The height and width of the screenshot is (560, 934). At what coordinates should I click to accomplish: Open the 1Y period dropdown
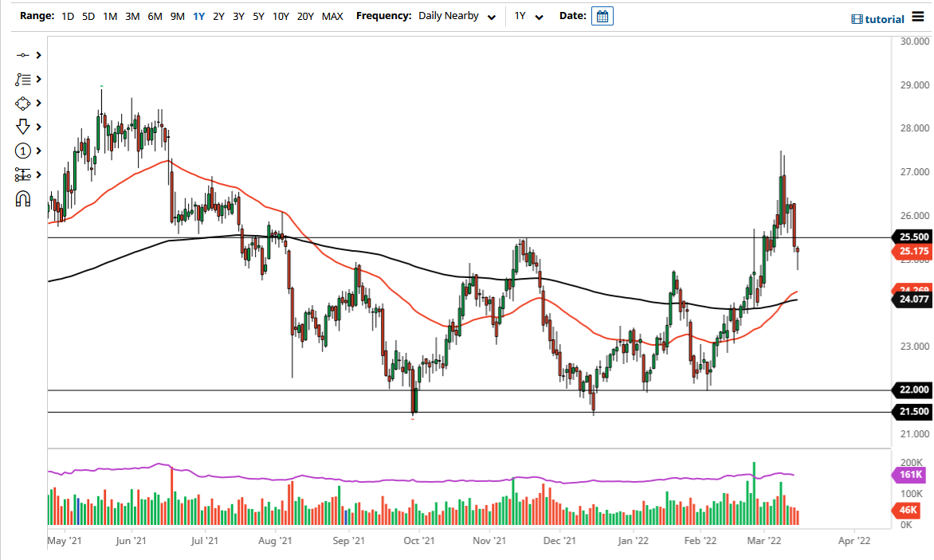529,16
